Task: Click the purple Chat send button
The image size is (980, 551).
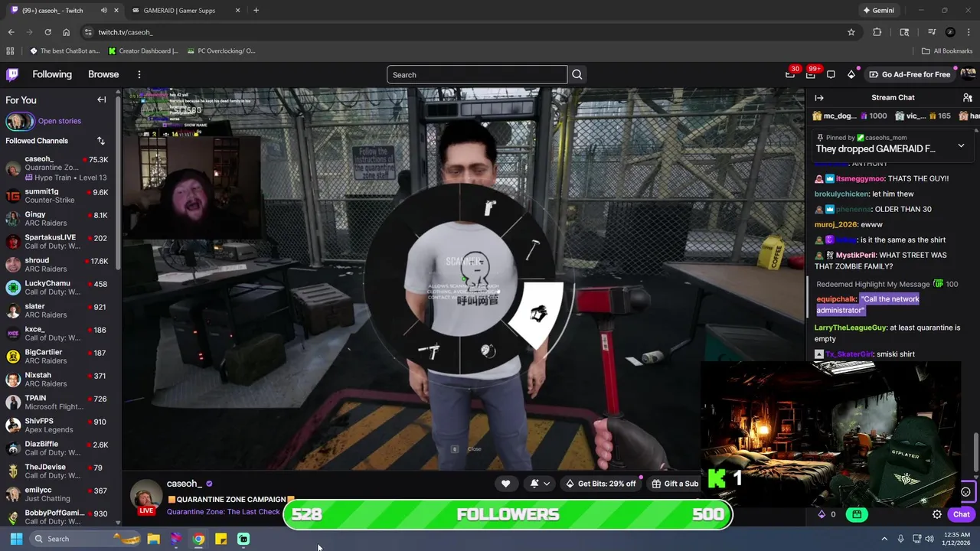Action: pyautogui.click(x=962, y=514)
